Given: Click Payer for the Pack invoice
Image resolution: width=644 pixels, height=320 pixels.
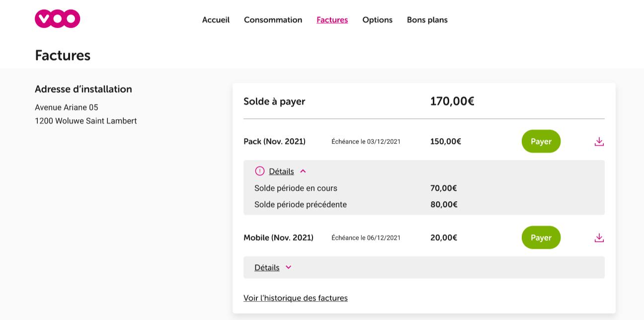Looking at the screenshot, I should pyautogui.click(x=541, y=141).
